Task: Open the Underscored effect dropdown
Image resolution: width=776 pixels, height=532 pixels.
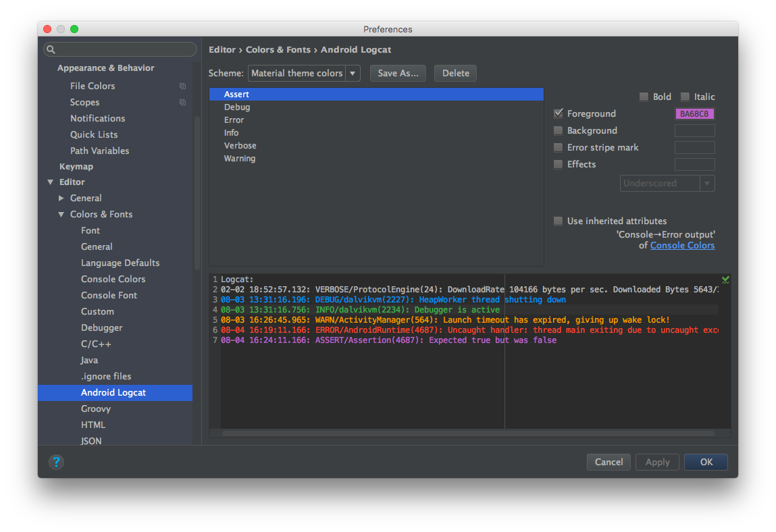Action: [707, 183]
